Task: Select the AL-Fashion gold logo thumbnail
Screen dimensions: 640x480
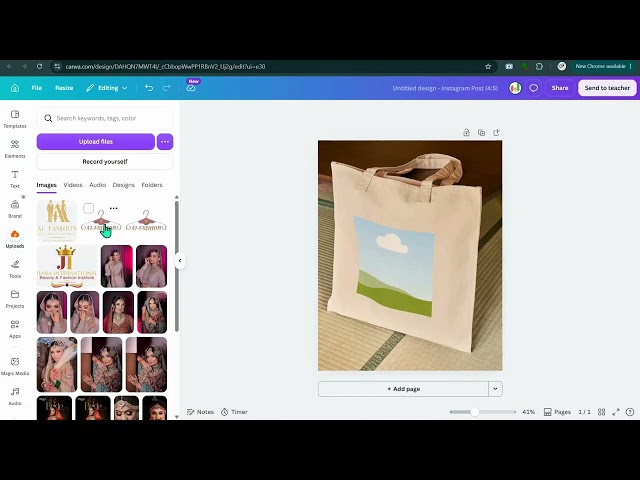Action: (x=57, y=221)
